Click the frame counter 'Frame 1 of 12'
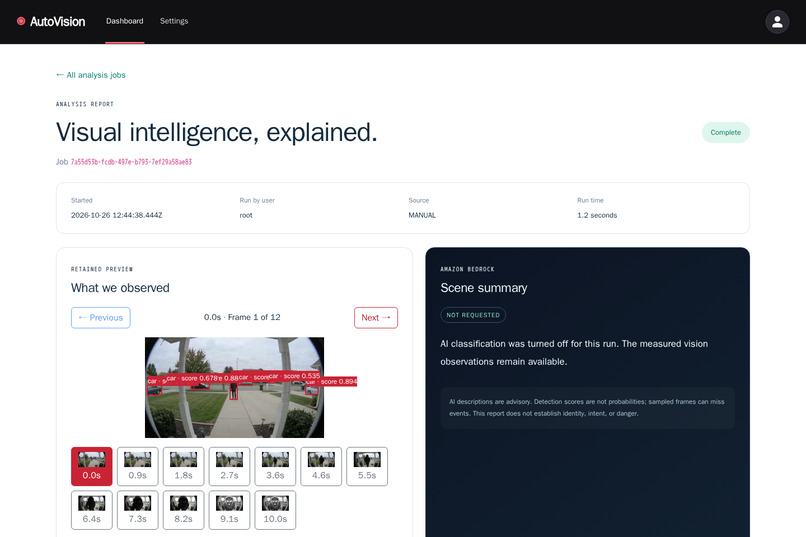806x537 pixels. coord(254,317)
